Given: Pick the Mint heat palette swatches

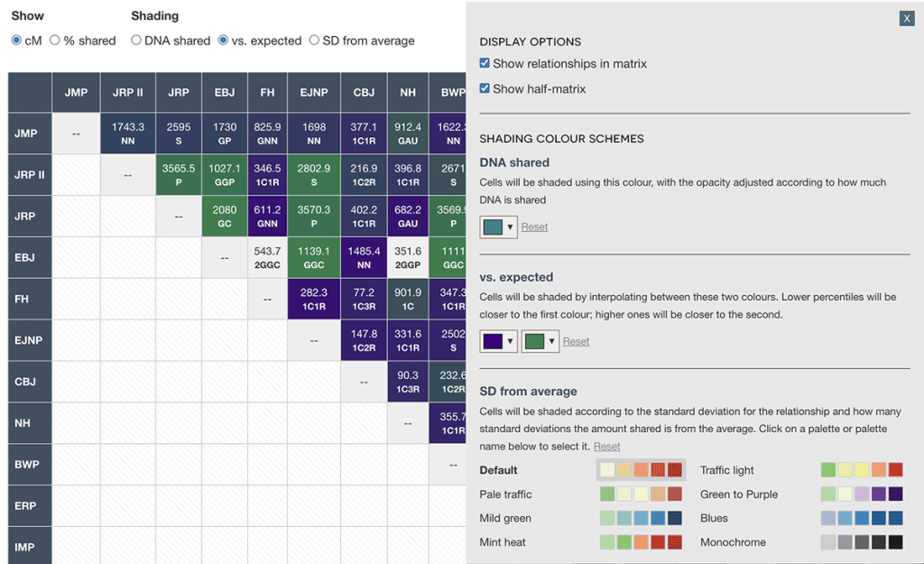Looking at the screenshot, I should (x=641, y=542).
